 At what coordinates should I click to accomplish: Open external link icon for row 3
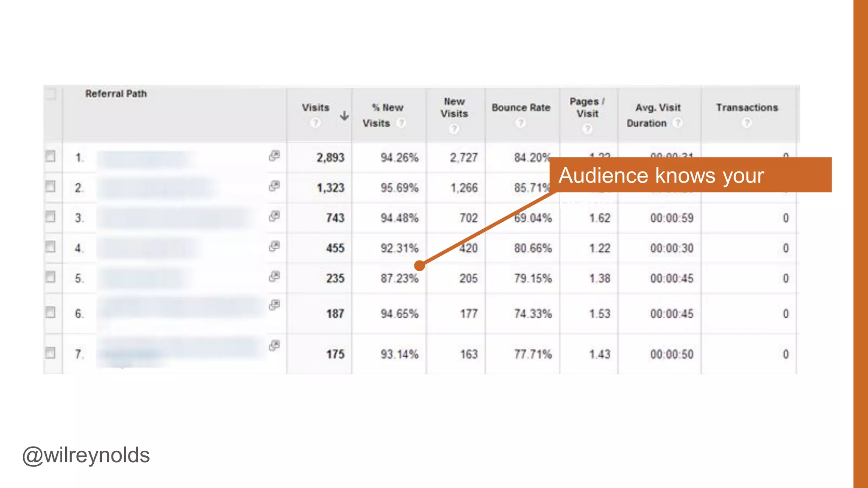click(274, 216)
